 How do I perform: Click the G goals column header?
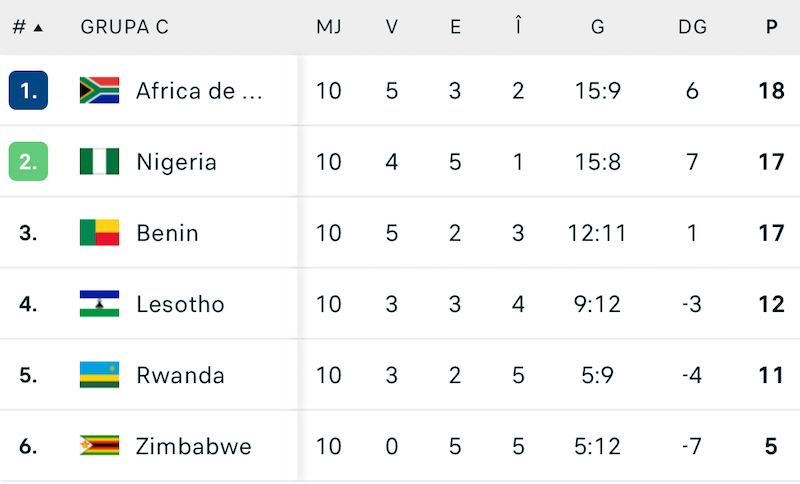click(x=598, y=28)
